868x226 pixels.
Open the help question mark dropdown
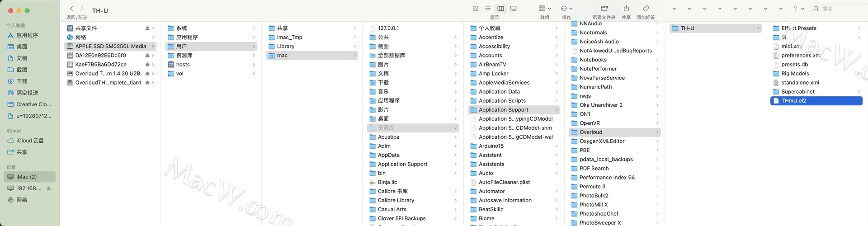[x=799, y=9]
